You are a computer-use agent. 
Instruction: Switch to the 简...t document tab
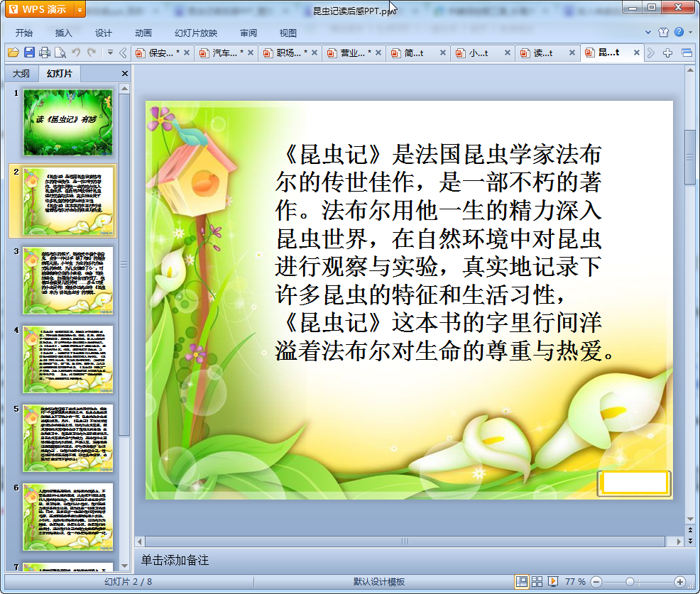click(413, 53)
